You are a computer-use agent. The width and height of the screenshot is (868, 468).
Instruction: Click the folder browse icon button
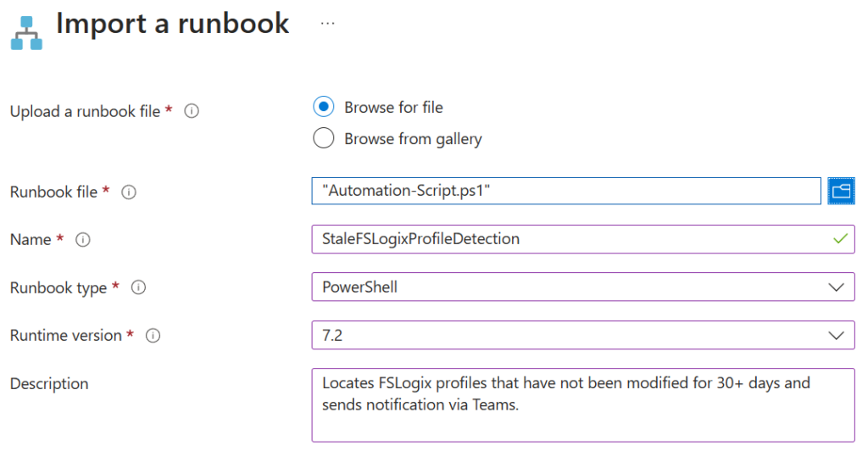(x=841, y=192)
